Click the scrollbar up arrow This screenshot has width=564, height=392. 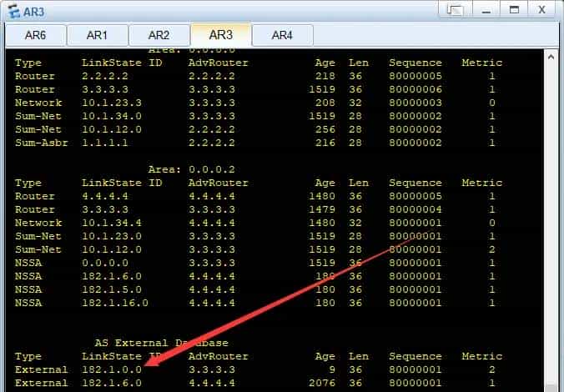click(551, 57)
